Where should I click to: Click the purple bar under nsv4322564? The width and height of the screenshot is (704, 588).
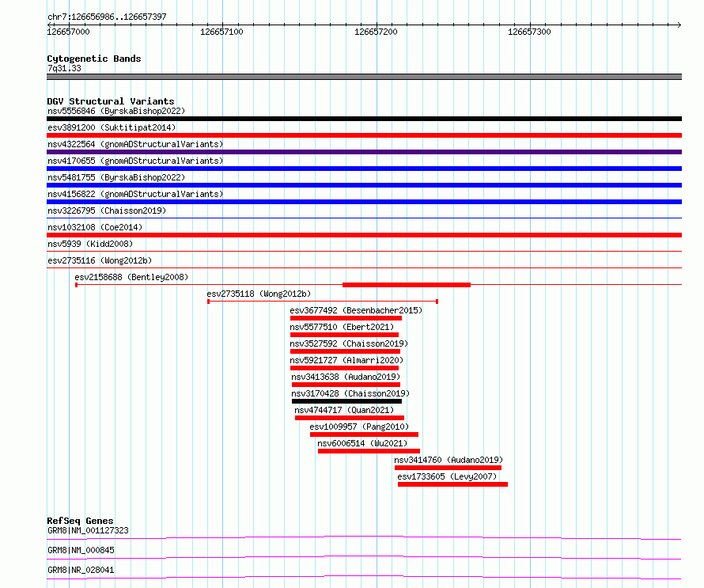(364, 152)
